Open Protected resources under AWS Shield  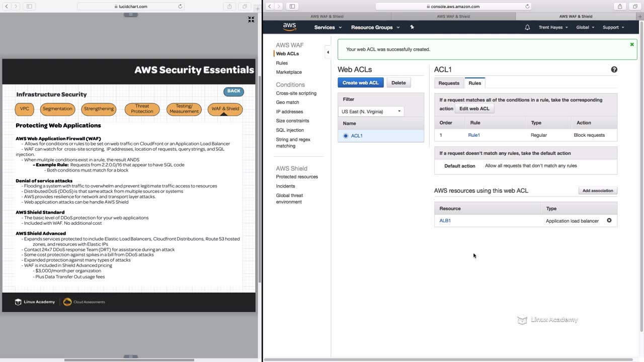297,177
